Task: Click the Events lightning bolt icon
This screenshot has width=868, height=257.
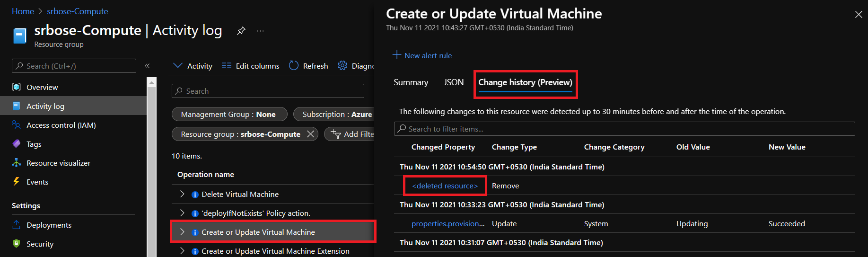Action: [17, 182]
